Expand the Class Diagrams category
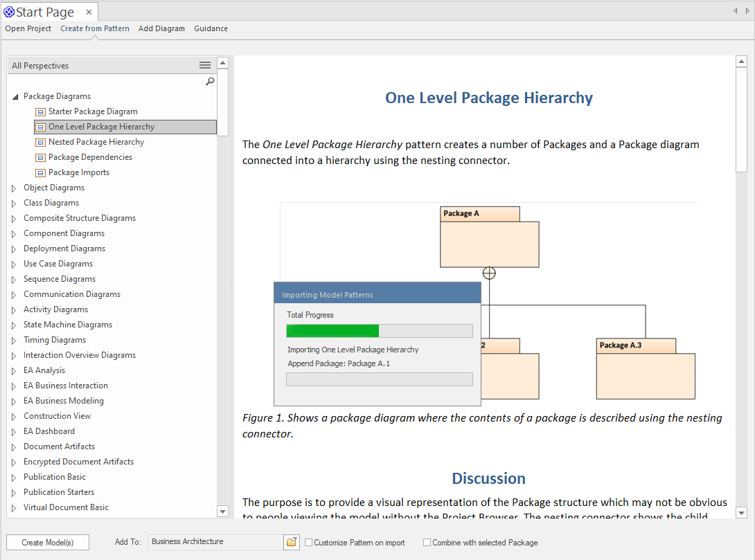The width and height of the screenshot is (755, 560). (15, 203)
